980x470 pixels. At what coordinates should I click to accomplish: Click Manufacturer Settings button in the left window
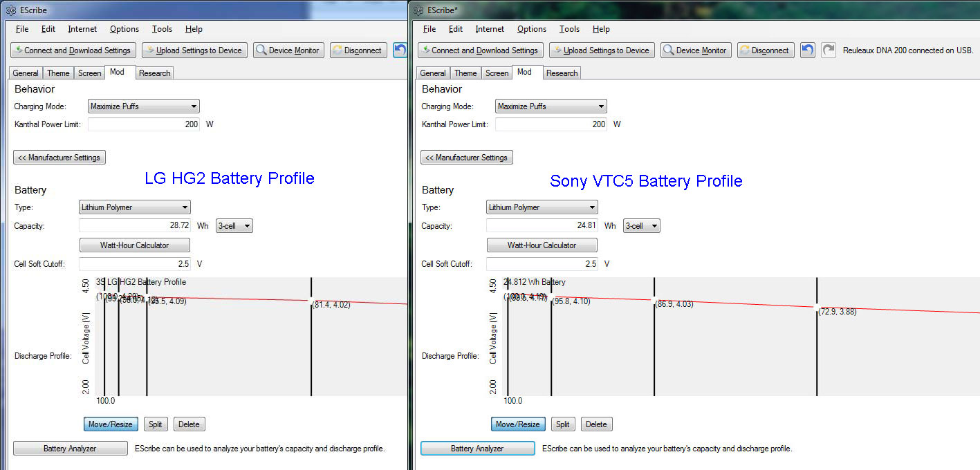59,158
